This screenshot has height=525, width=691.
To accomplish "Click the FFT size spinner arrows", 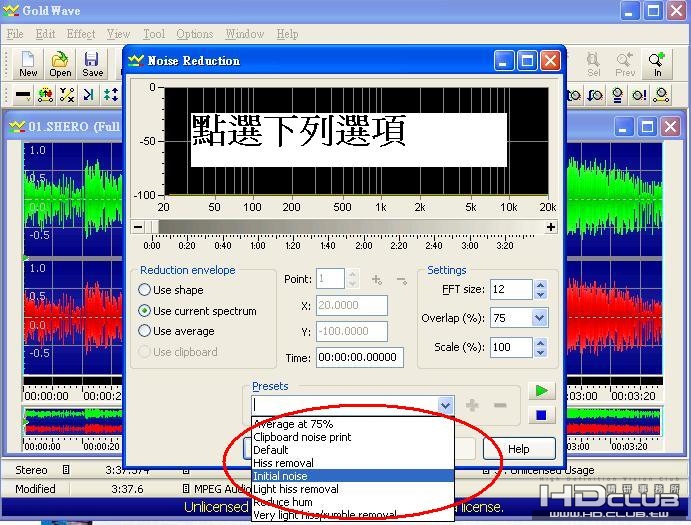I will pos(540,290).
